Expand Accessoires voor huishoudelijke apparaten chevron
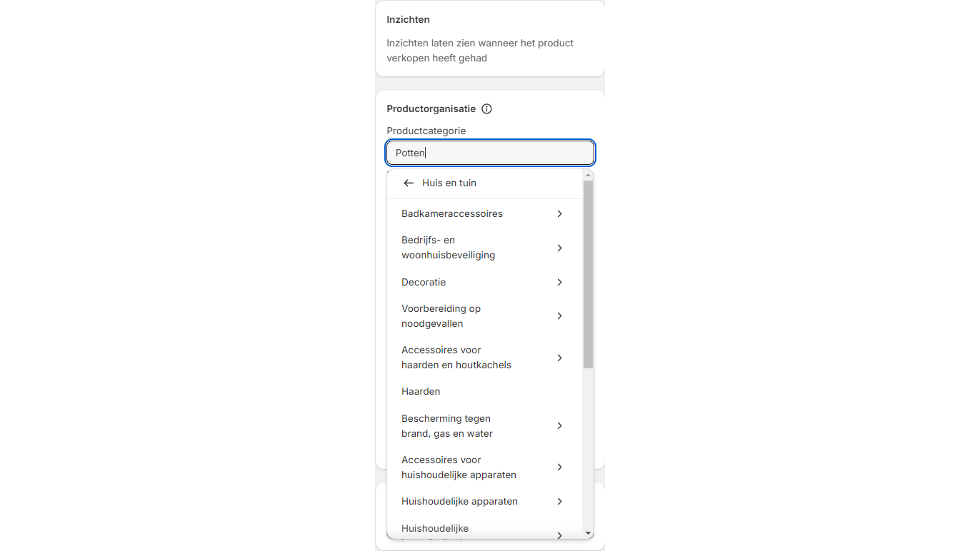 [559, 467]
